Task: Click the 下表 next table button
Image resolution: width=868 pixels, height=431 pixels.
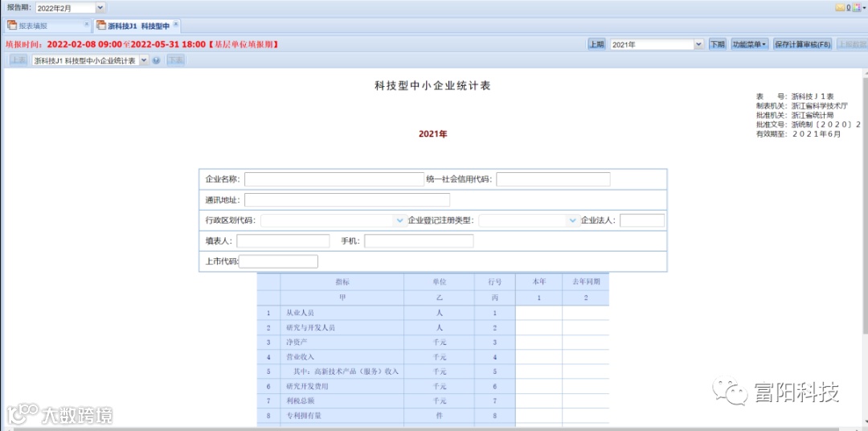Action: pos(175,60)
